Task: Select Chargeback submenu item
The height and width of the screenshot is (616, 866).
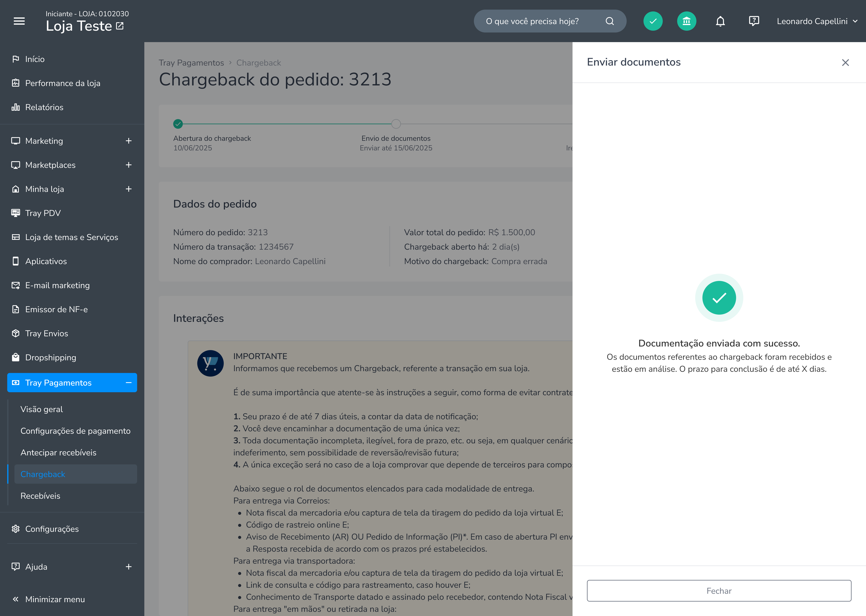Action: tap(75, 474)
